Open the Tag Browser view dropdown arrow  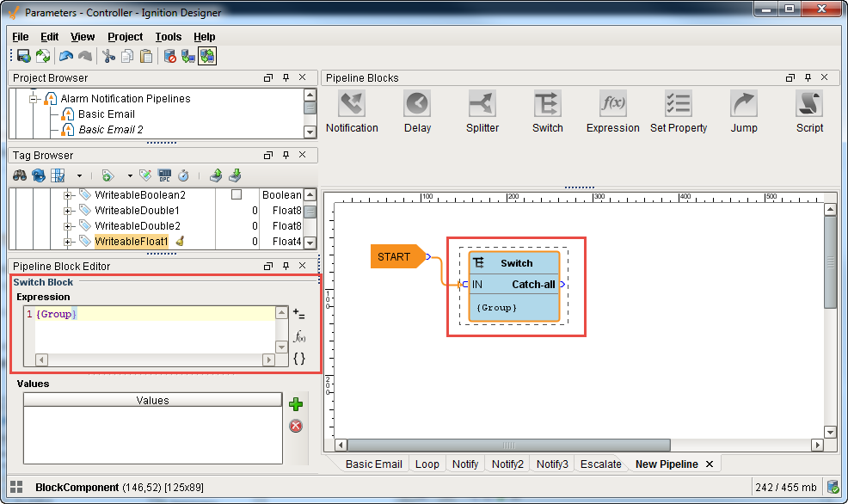pos(79,175)
